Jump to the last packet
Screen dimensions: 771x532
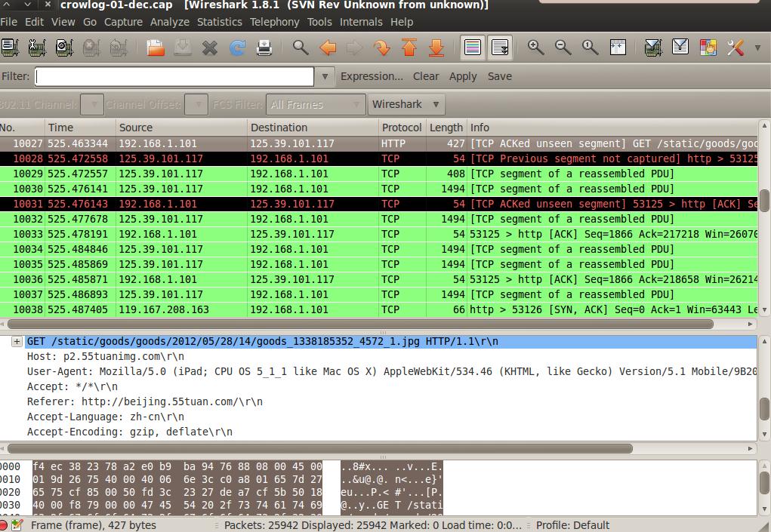coord(436,48)
